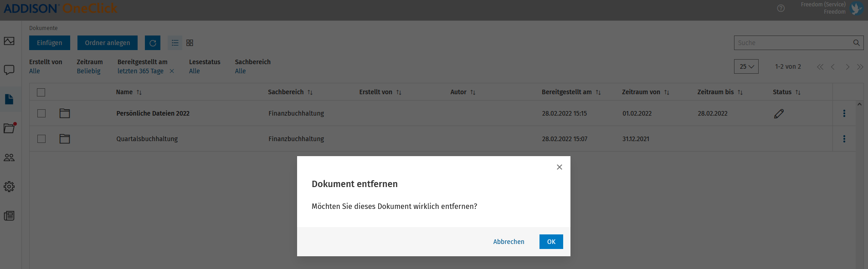Check the Quartalsbuchhaltung row checkbox

tap(41, 139)
